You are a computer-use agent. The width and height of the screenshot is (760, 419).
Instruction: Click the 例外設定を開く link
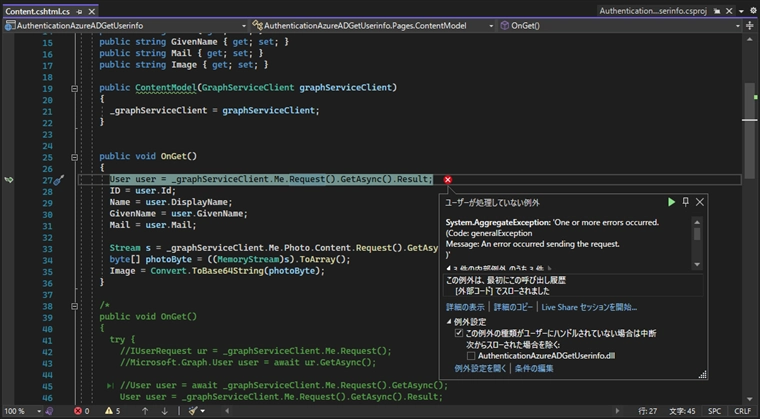coord(480,369)
